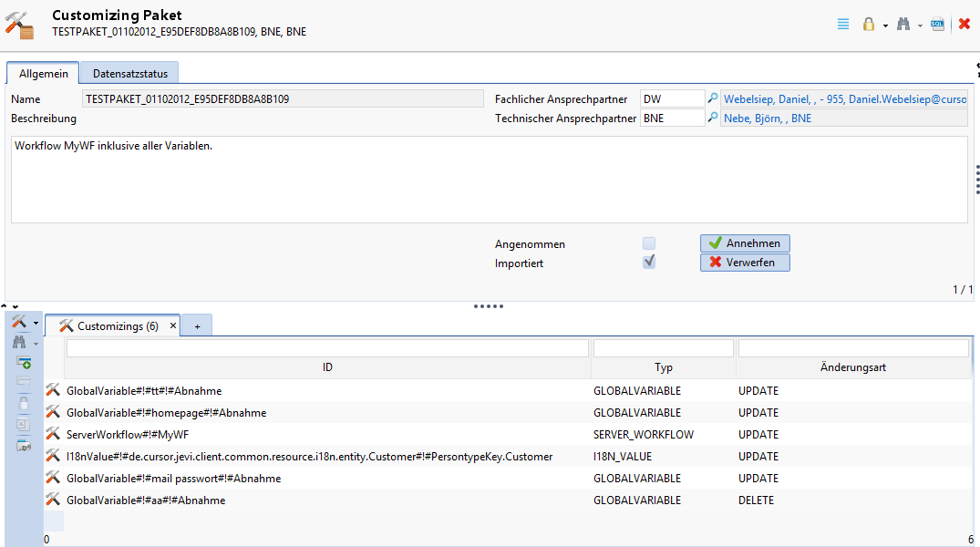The height and width of the screenshot is (547, 980).
Task: Click the add new record icon in sidebar
Action: coord(23,363)
